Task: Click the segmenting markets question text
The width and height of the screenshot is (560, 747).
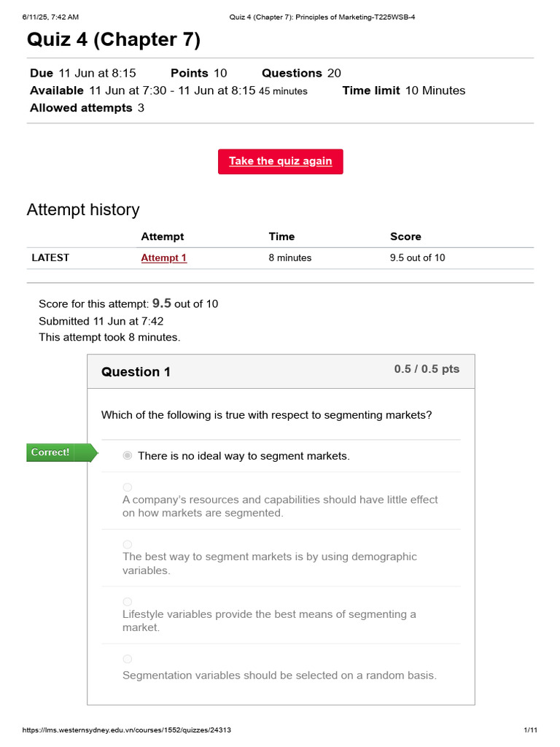Action: point(266,415)
